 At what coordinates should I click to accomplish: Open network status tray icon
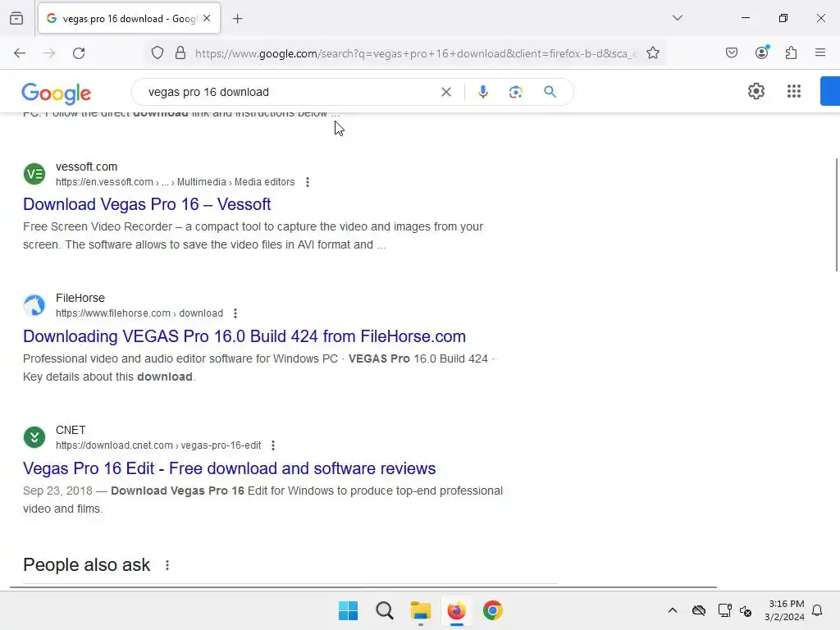click(725, 610)
